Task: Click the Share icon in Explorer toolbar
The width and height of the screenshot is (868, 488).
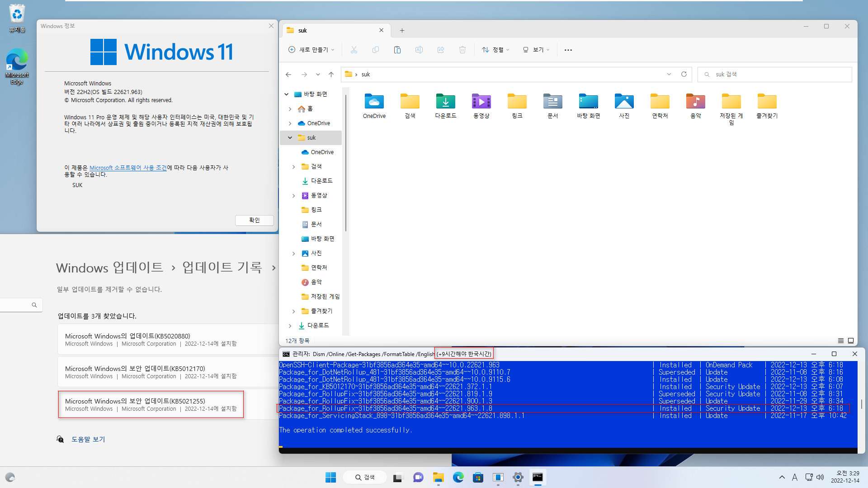Action: [x=441, y=50]
